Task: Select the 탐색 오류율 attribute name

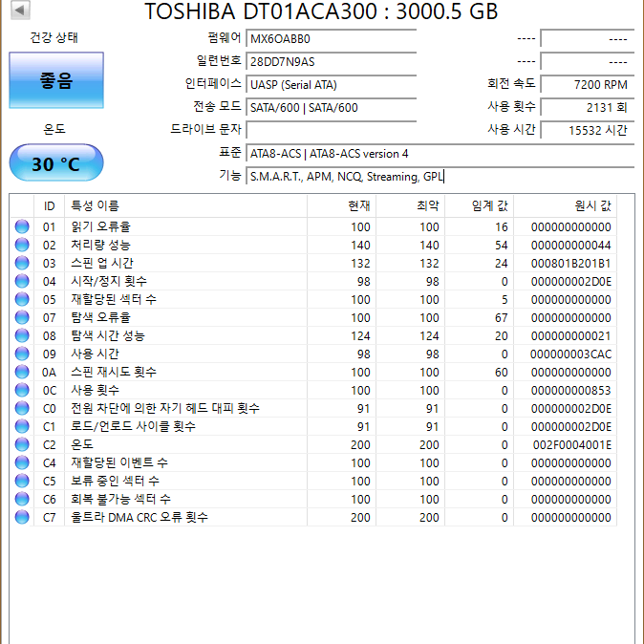Action: 100,317
